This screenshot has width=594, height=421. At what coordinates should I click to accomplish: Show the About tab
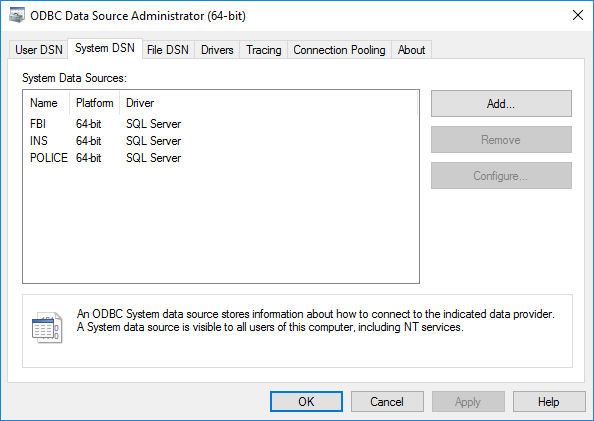411,50
